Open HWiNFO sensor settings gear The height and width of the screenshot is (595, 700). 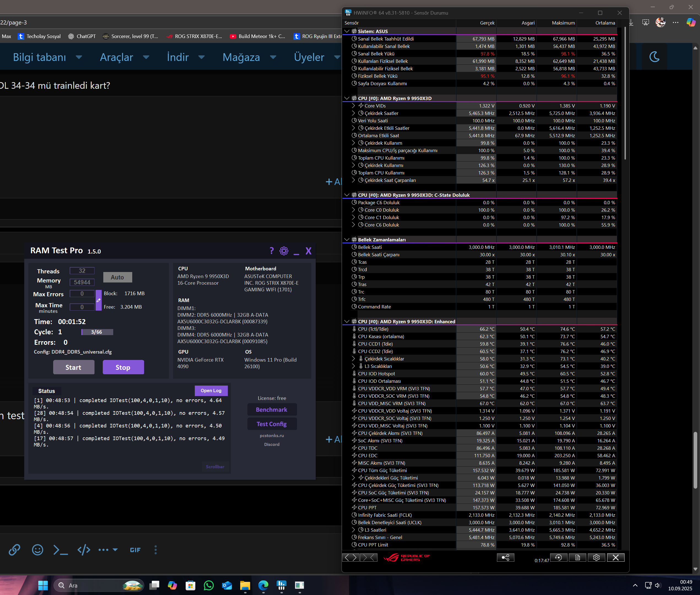click(596, 558)
